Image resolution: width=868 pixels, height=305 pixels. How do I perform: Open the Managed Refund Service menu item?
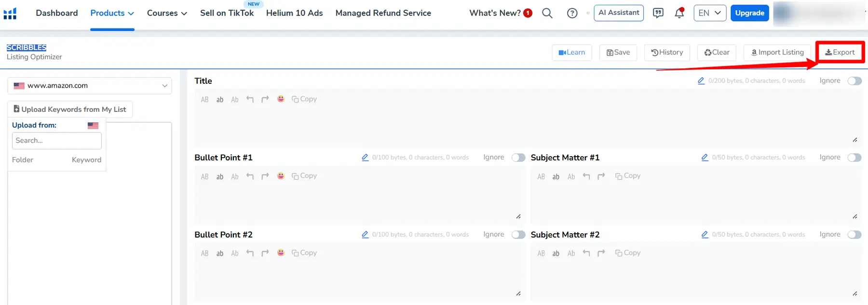coord(383,13)
